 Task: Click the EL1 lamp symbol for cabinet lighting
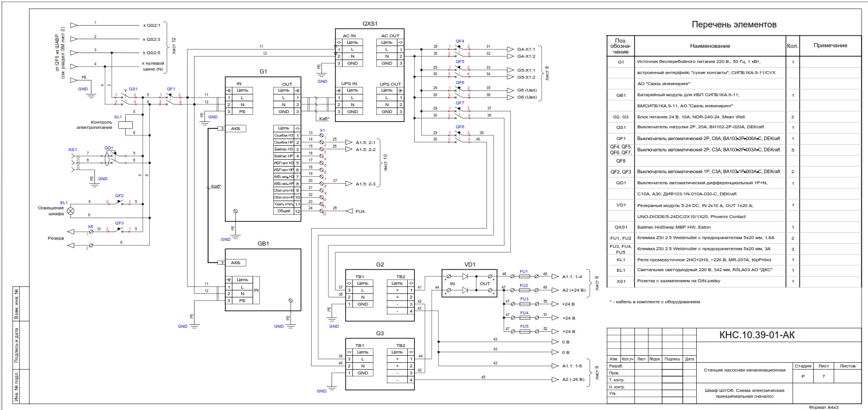coord(72,210)
